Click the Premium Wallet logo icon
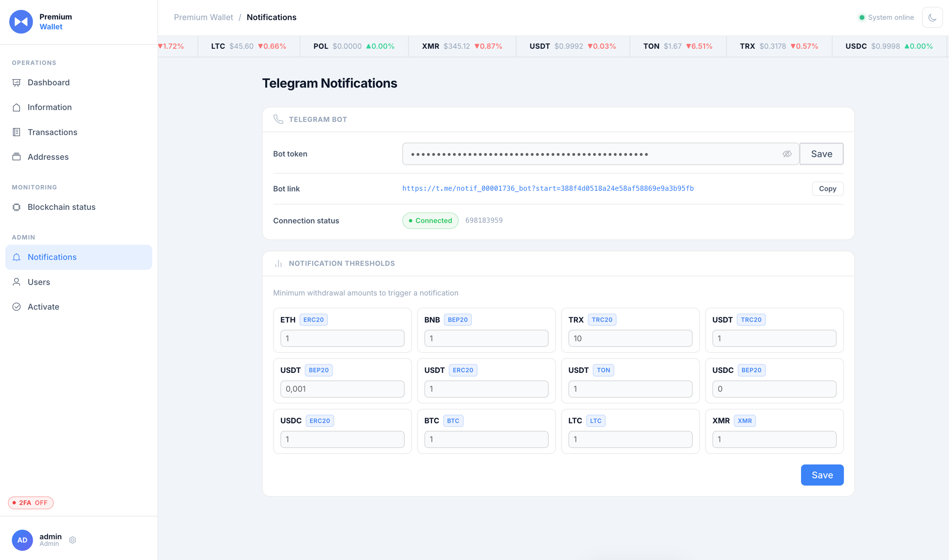 pos(21,22)
